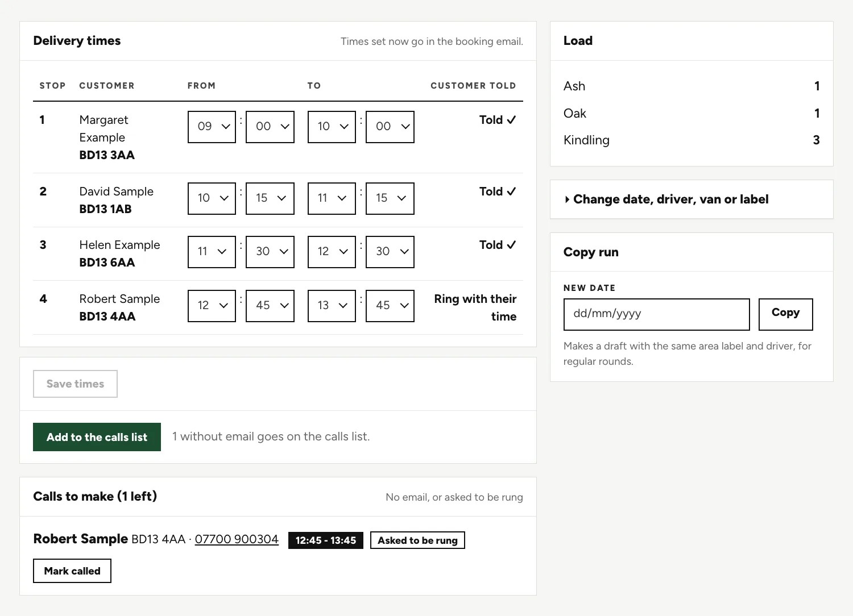The width and height of the screenshot is (853, 616).
Task: Click the 12:45 - 13:45 time badge
Action: tap(326, 540)
